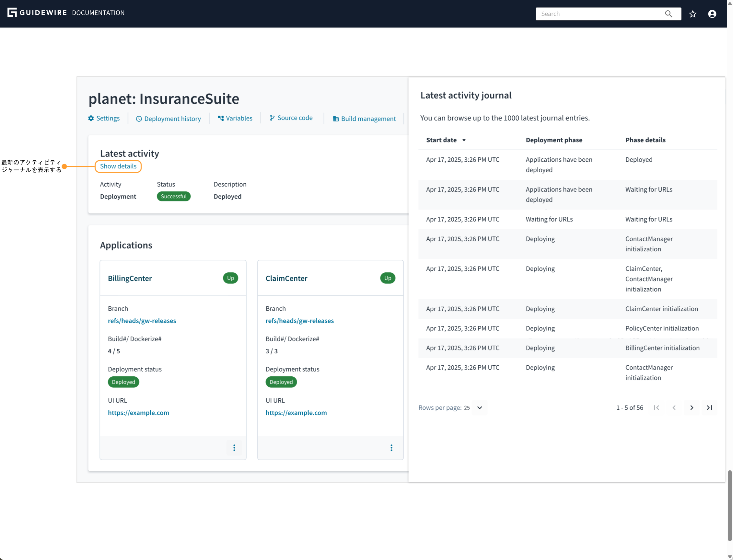Go to next journal page arrow
Screen dimensions: 733x560
(x=692, y=407)
